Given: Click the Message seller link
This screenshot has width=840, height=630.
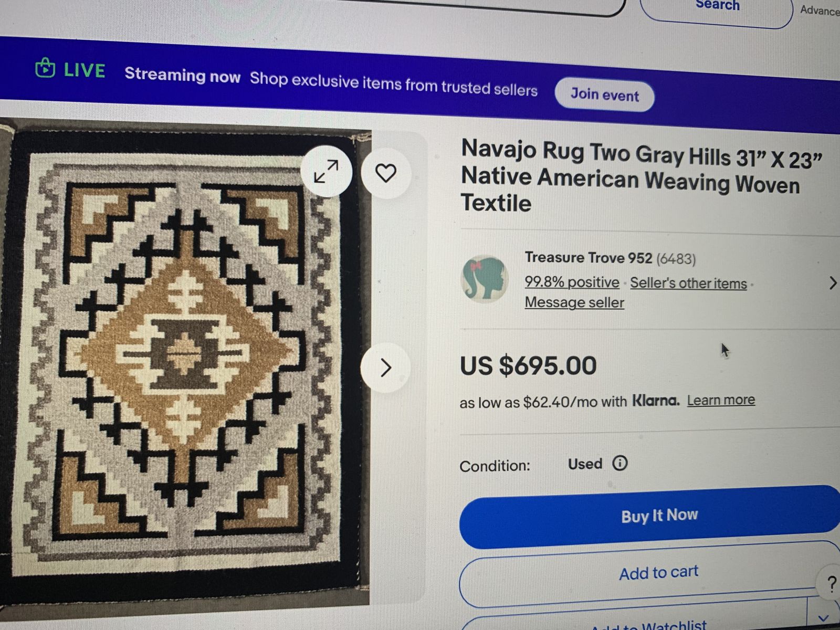Looking at the screenshot, I should tap(574, 302).
